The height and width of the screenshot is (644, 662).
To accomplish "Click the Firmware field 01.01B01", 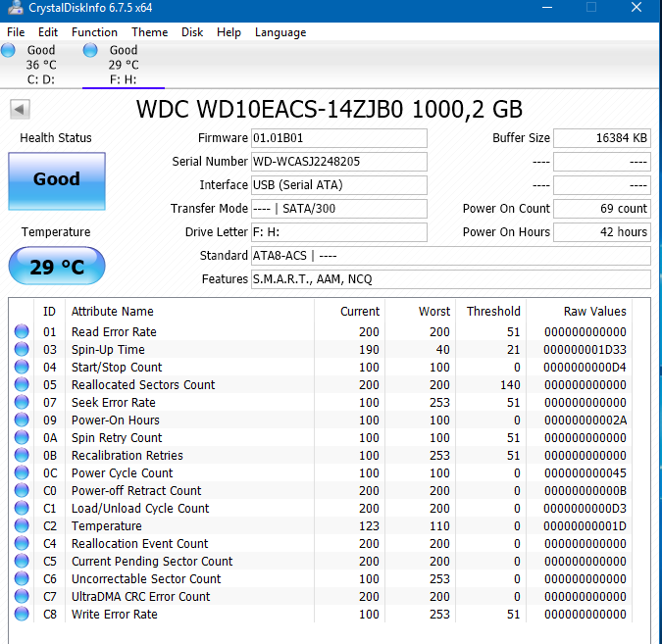I will 339,138.
